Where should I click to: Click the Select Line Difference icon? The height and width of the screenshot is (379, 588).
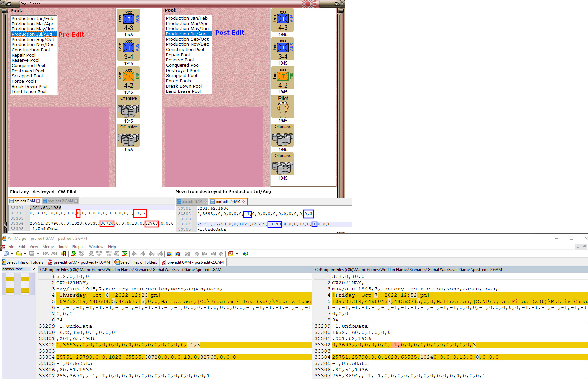click(64, 254)
